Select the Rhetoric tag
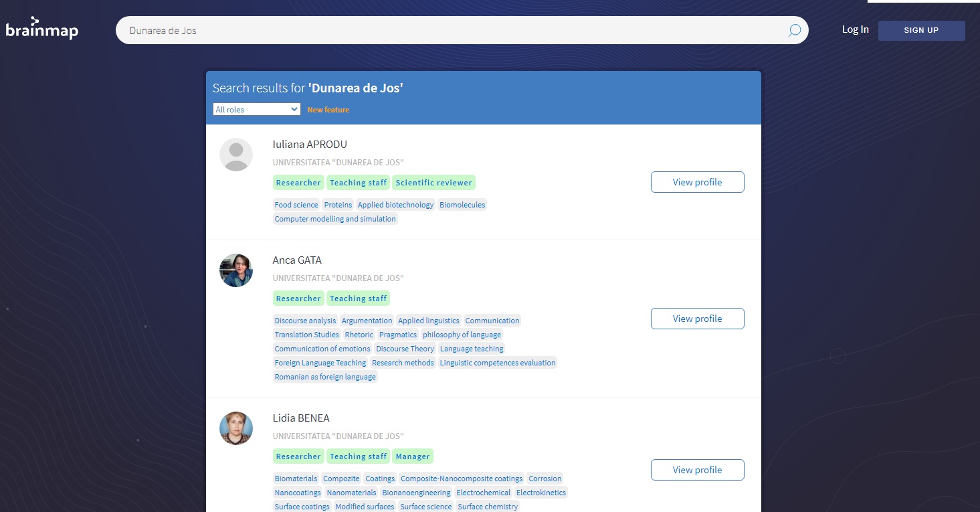 (359, 335)
